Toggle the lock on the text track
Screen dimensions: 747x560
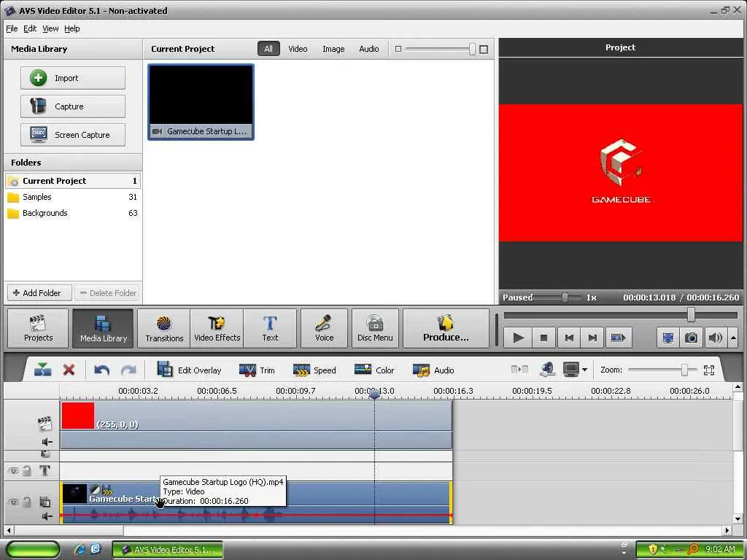(27, 471)
